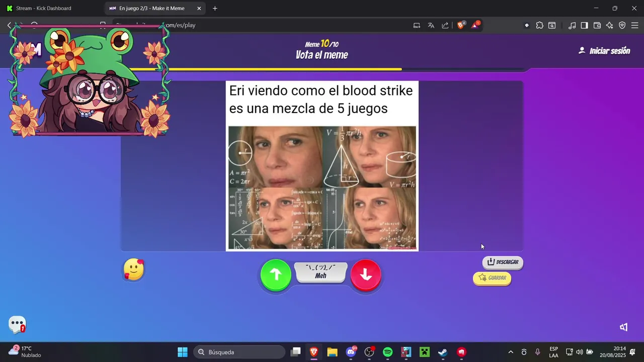Save the meme with Guardar
Image resolution: width=644 pixels, height=362 pixels.
[x=492, y=278]
